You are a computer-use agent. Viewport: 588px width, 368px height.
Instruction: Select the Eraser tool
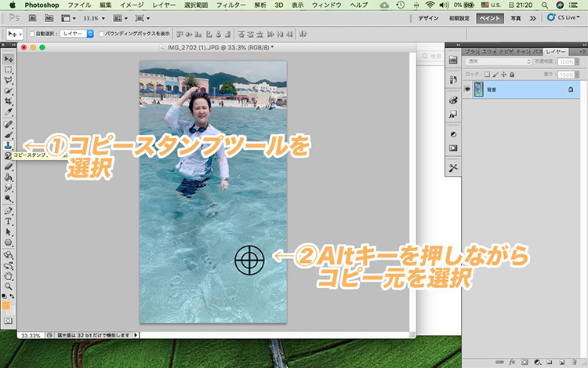[9, 166]
